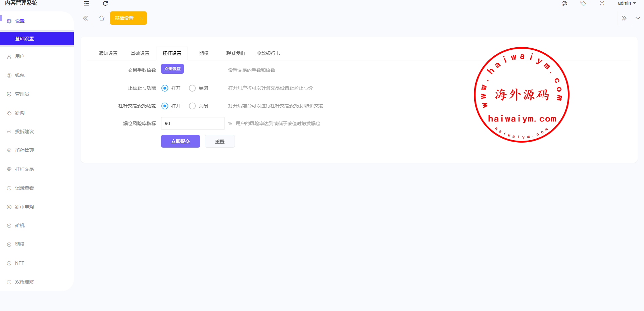Image resolution: width=644 pixels, height=311 pixels.
Task: Toggle the sidebar collapse icon
Action: (87, 3)
